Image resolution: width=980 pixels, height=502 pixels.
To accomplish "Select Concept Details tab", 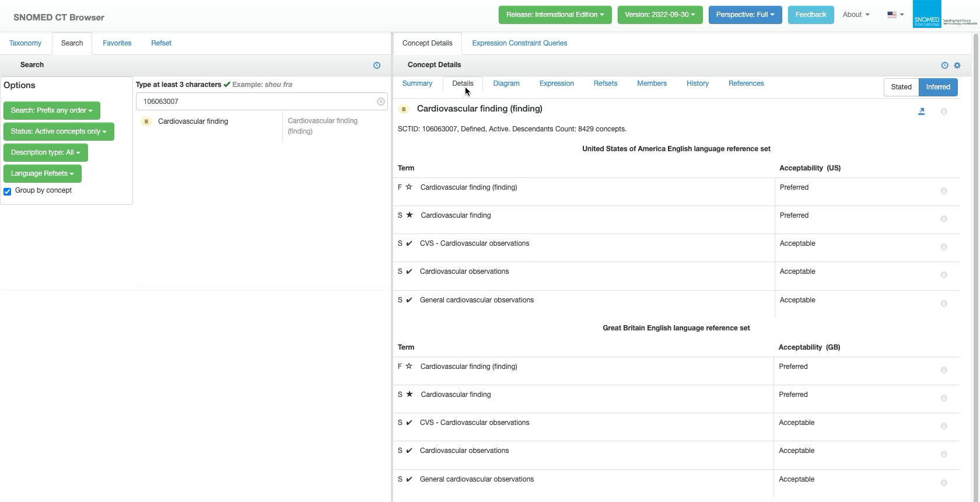I will 427,43.
